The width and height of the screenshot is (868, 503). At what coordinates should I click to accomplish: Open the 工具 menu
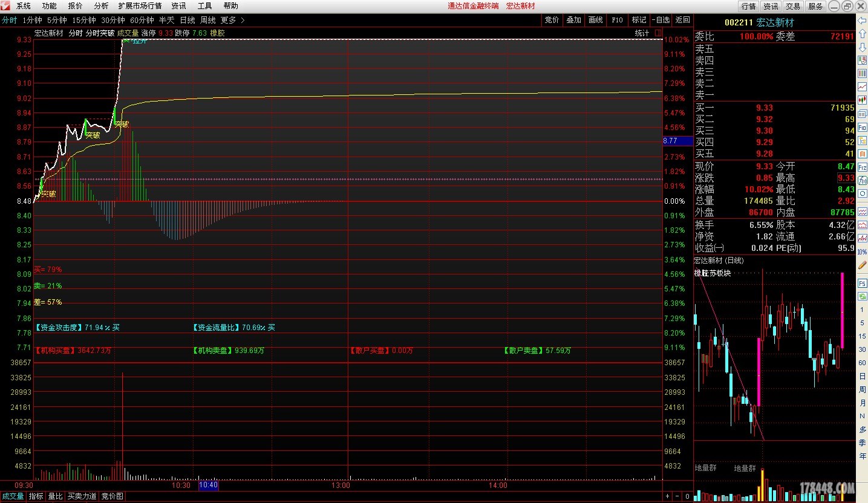click(205, 6)
